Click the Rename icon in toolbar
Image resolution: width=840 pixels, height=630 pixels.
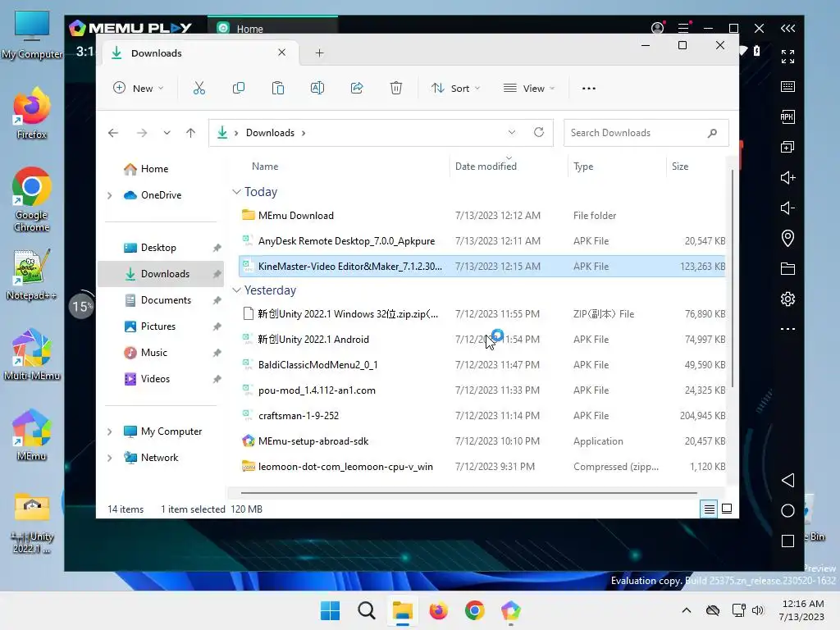317,89
